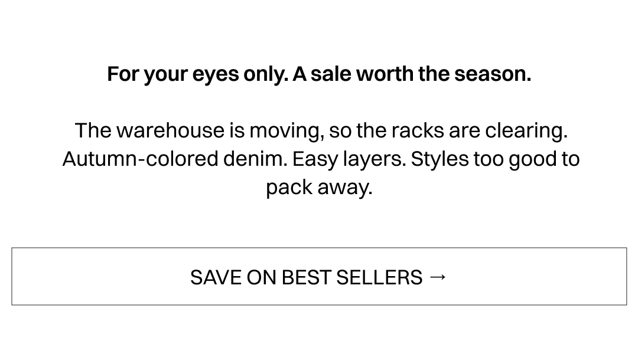
Task: Click the phrase 'Autumn-colored denim.'
Action: pos(174,159)
